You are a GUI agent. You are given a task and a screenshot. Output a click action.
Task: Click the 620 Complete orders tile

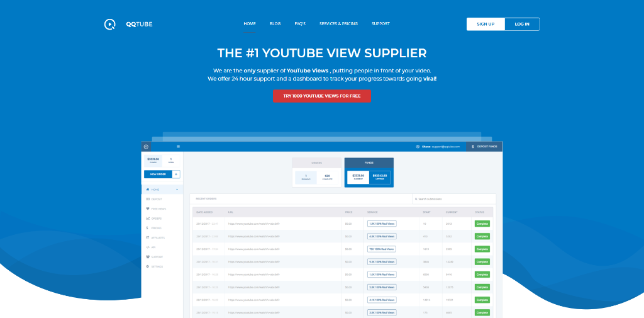[327, 178]
